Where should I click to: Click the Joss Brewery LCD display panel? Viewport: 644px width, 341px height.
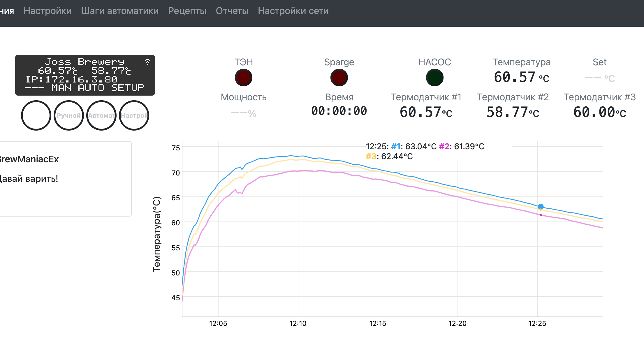tap(85, 75)
